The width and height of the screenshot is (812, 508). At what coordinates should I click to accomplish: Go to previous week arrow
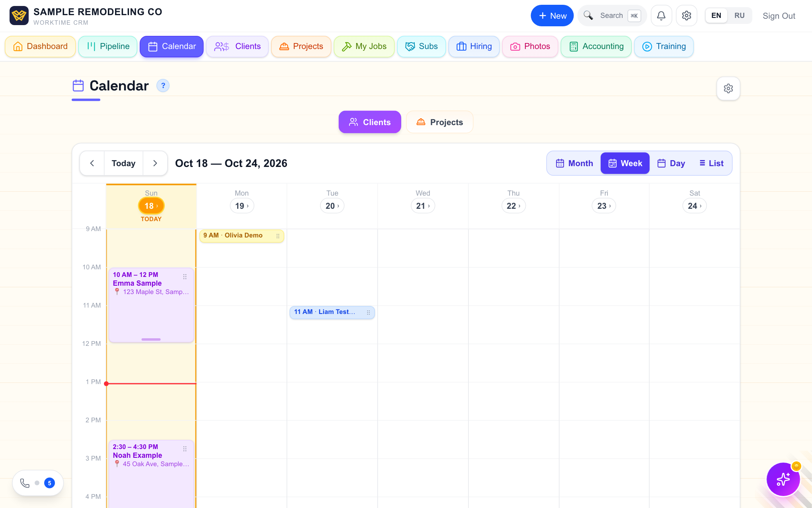pos(92,163)
